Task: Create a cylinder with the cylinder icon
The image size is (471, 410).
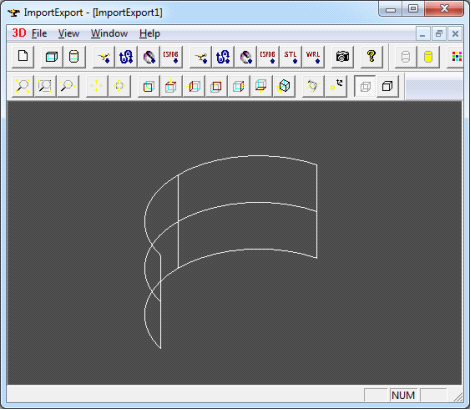Action: point(74,56)
